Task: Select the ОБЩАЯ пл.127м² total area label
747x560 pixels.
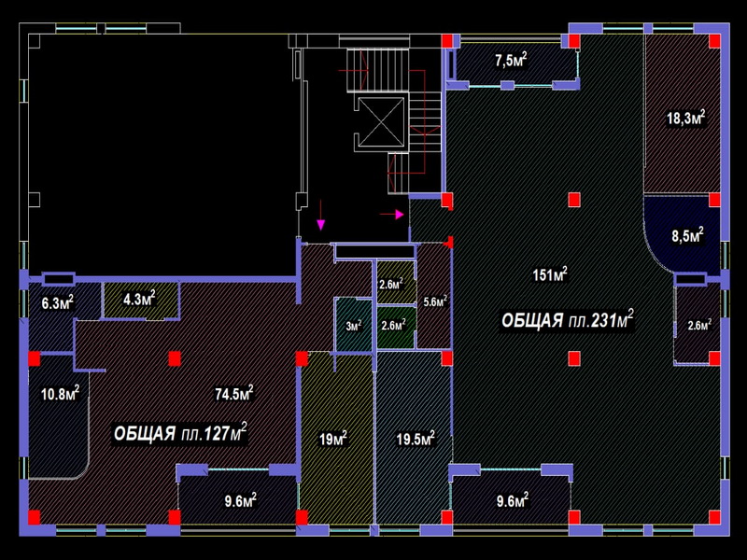Action: click(180, 434)
